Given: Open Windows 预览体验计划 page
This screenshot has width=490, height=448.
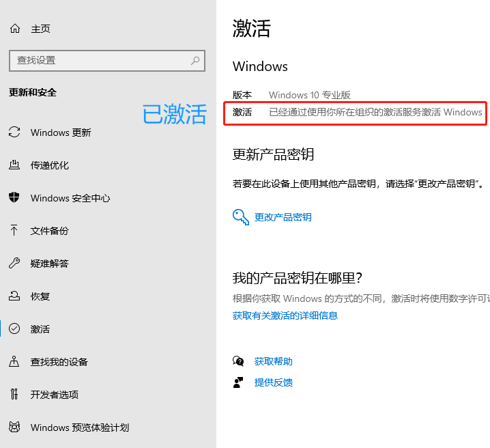Looking at the screenshot, I should [x=80, y=428].
